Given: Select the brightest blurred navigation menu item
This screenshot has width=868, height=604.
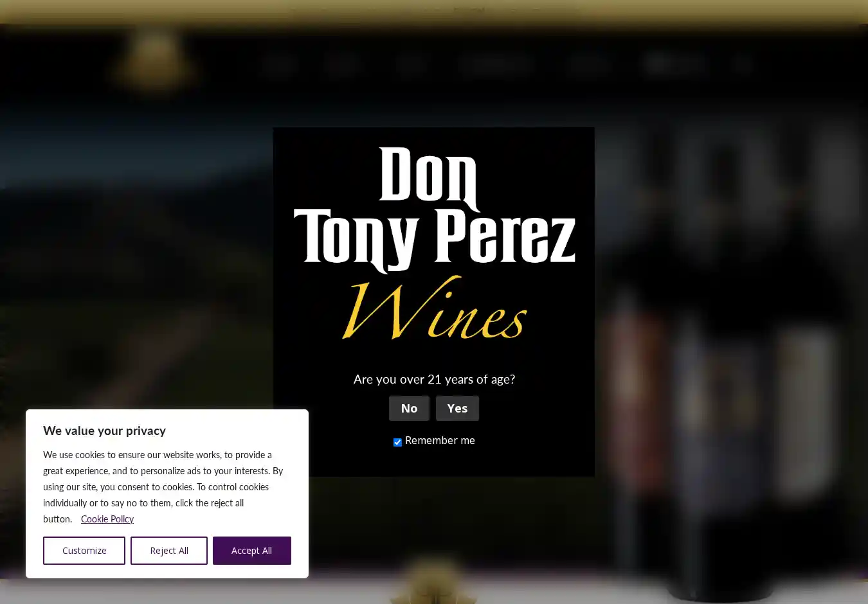Looking at the screenshot, I should [x=674, y=64].
